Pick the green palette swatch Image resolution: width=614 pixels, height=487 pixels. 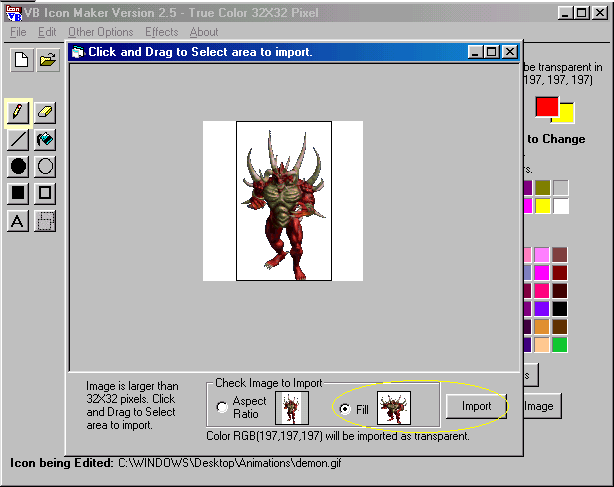pos(560,345)
